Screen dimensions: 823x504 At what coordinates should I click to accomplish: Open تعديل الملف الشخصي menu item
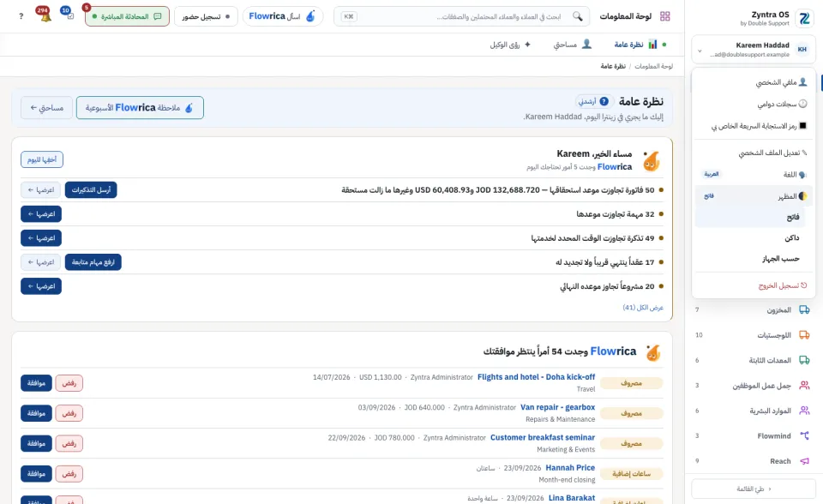point(754,153)
